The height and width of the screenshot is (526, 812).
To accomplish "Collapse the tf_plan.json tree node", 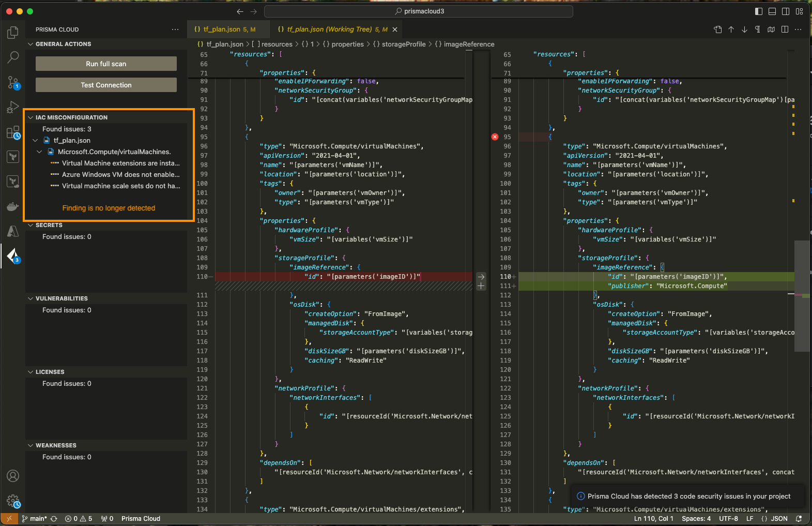I will click(35, 140).
